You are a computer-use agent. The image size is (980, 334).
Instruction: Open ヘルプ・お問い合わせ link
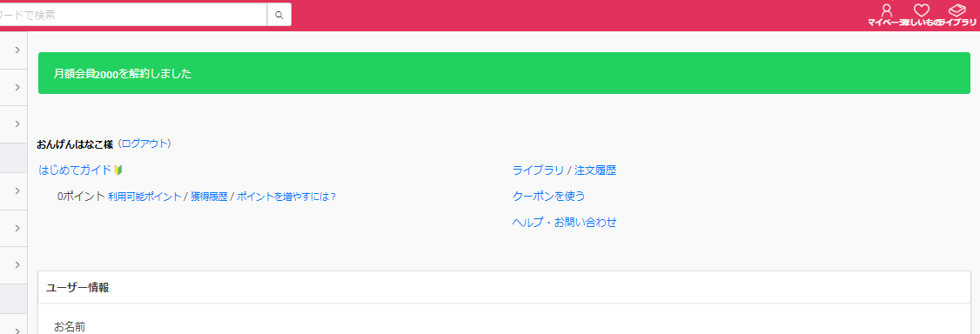(x=564, y=223)
